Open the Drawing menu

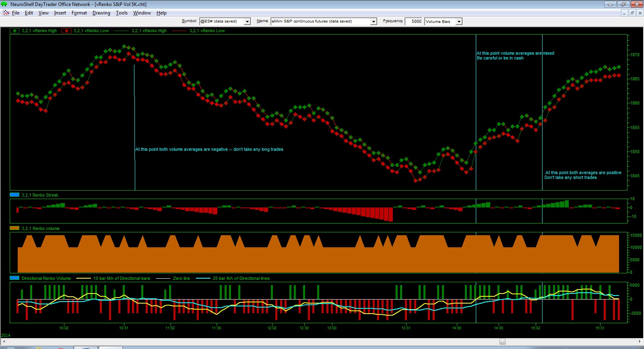[101, 13]
